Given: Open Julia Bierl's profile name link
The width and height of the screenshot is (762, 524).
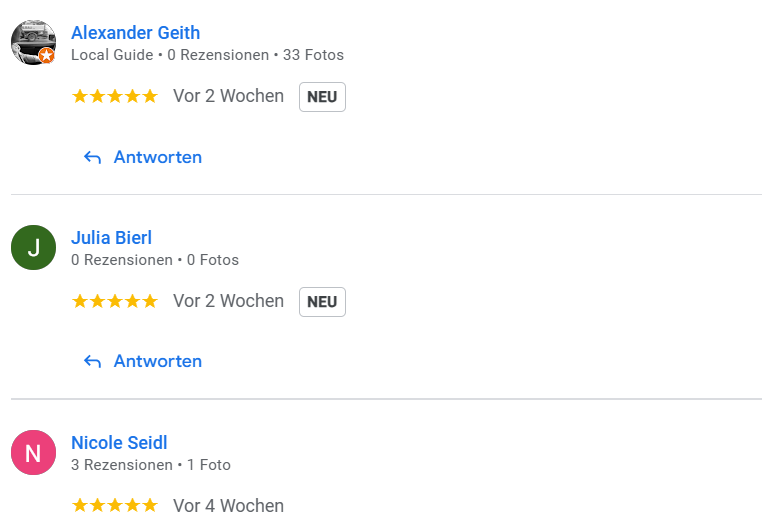Looking at the screenshot, I should pos(111,238).
